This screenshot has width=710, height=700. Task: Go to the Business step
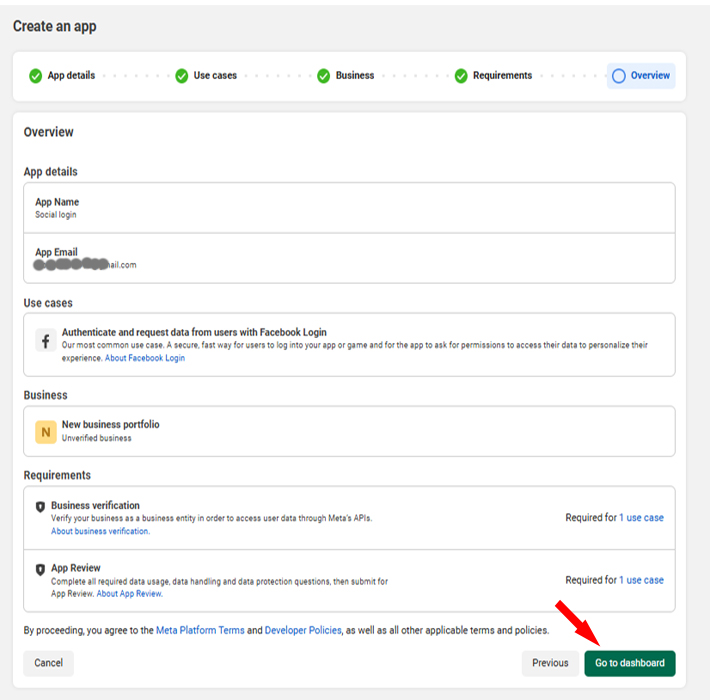click(355, 76)
